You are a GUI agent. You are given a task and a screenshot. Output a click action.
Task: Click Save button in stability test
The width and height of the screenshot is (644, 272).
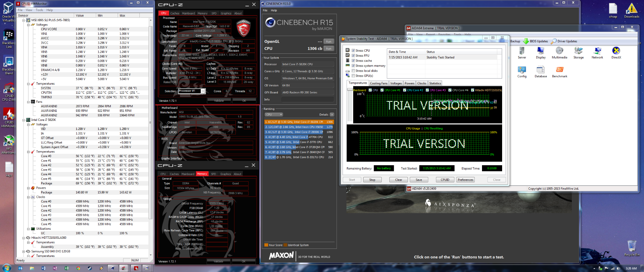419,180
